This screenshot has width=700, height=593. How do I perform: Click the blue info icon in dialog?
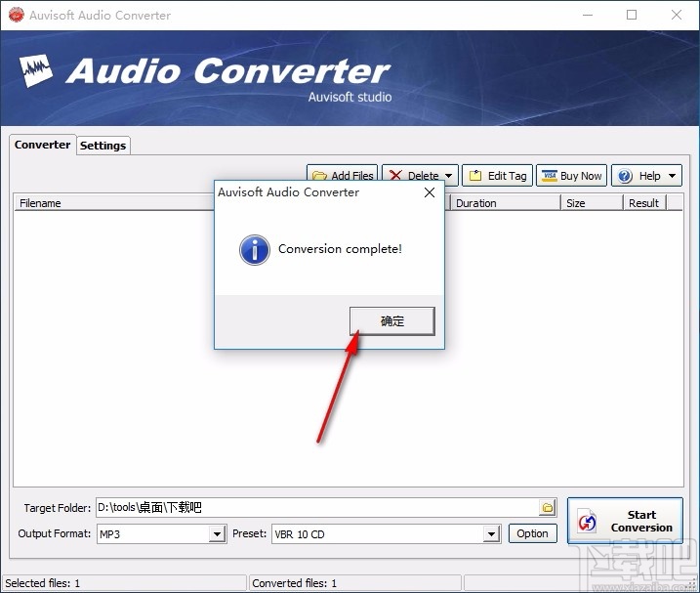point(255,250)
